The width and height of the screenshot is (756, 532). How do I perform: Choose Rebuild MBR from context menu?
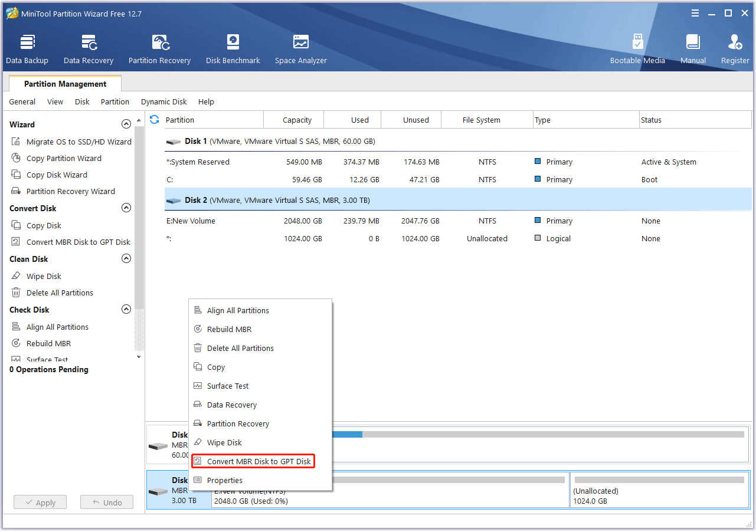[260, 329]
